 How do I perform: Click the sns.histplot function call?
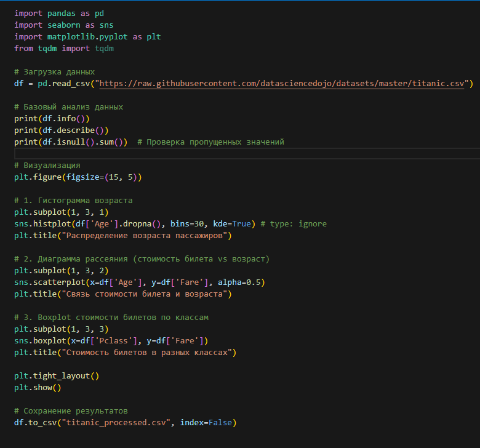click(42, 224)
